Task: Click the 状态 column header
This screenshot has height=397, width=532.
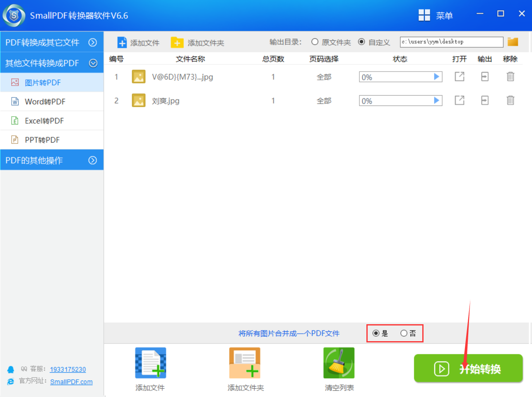Action: [400, 59]
